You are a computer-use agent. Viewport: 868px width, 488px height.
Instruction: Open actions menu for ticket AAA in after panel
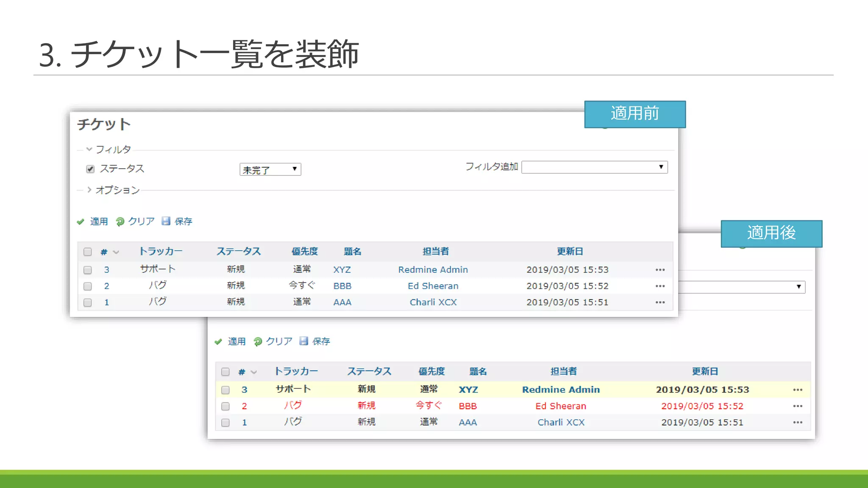click(x=798, y=422)
